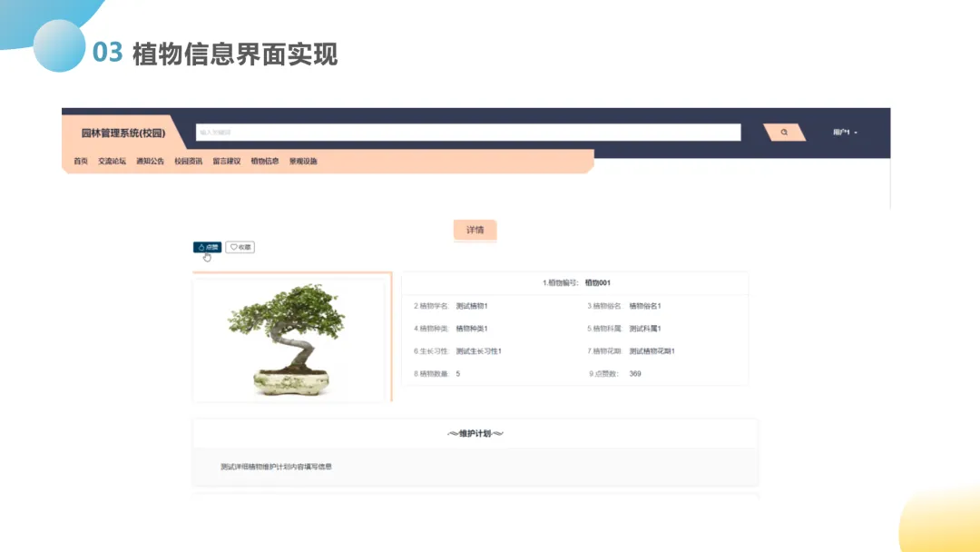Click the family value 测试科属1
Screen dimensions: 980x552
pyautogui.click(x=645, y=328)
